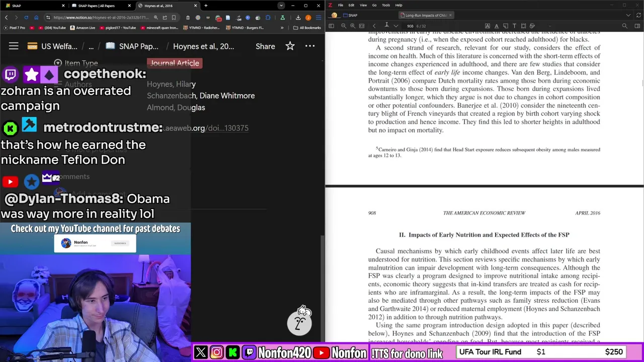The height and width of the screenshot is (362, 644).
Task: Open the Zotero View menu
Action: pos(363,5)
